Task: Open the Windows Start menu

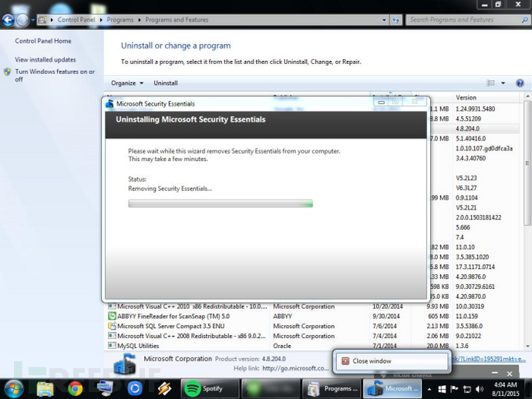Action: [x=14, y=388]
